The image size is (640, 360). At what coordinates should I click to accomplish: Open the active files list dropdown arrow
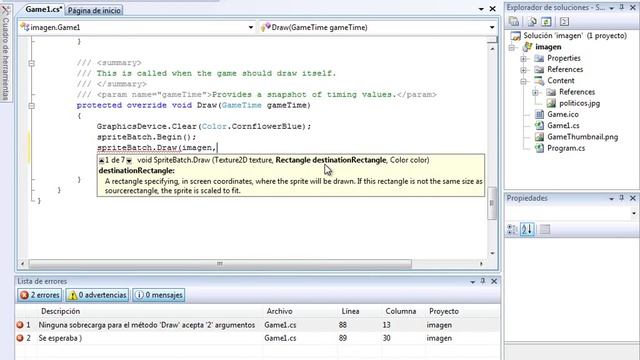481,9
